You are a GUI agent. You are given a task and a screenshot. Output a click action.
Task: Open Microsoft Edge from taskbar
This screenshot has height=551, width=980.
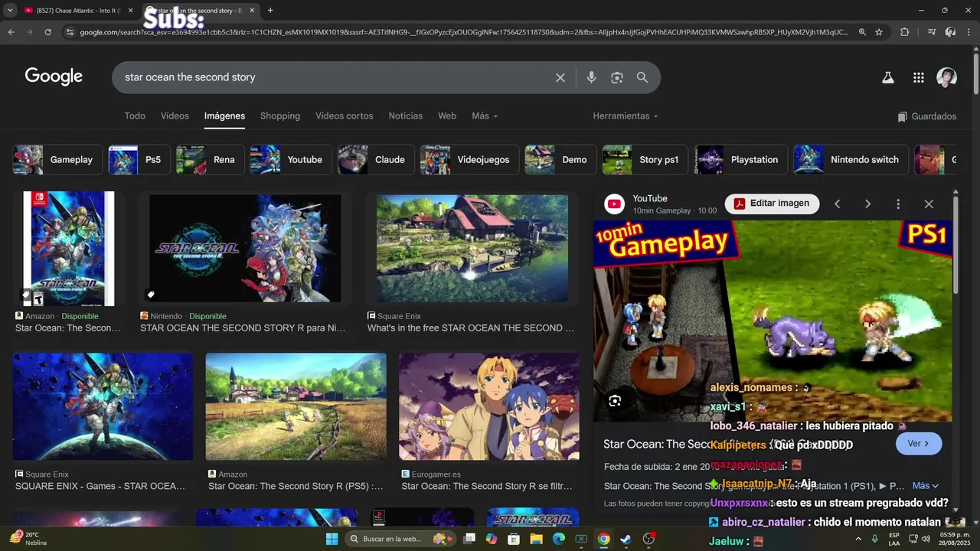559,539
